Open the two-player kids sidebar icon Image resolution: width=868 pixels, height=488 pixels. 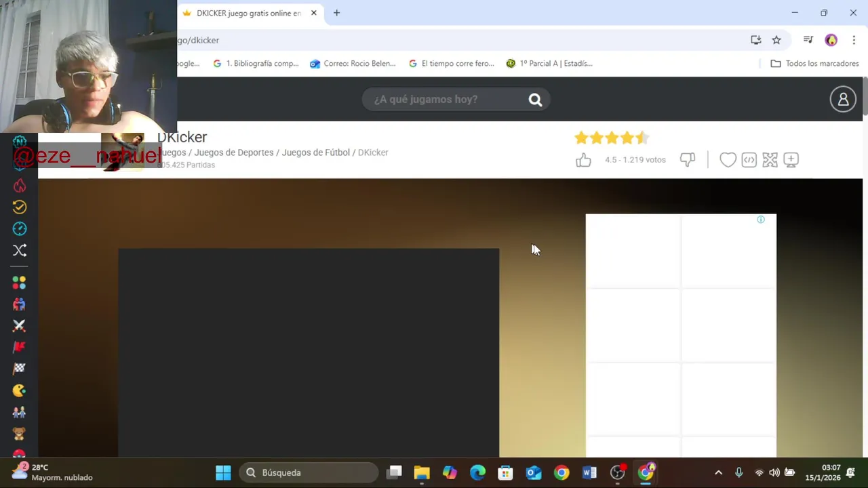coord(19,412)
